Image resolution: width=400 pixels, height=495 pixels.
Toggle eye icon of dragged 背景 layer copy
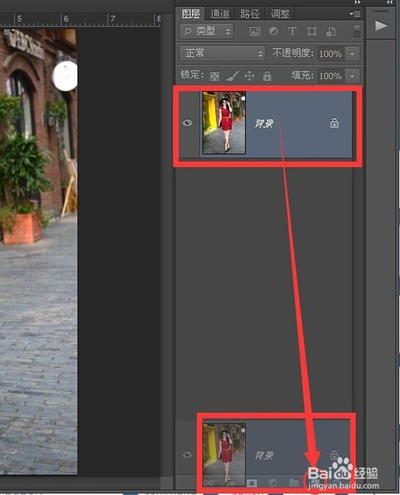click(187, 455)
